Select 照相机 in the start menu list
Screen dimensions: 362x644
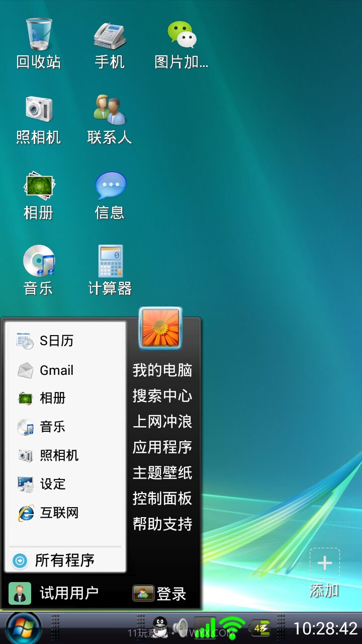click(x=65, y=455)
